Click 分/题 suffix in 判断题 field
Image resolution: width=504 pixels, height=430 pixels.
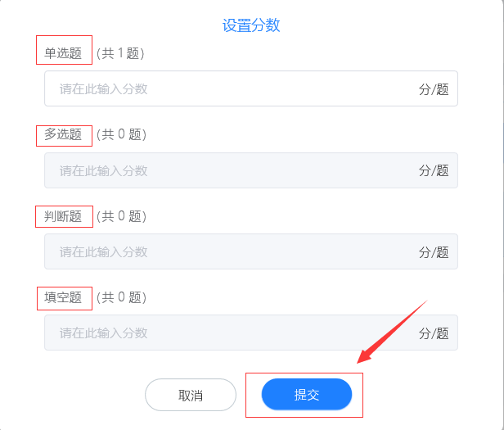click(x=434, y=252)
